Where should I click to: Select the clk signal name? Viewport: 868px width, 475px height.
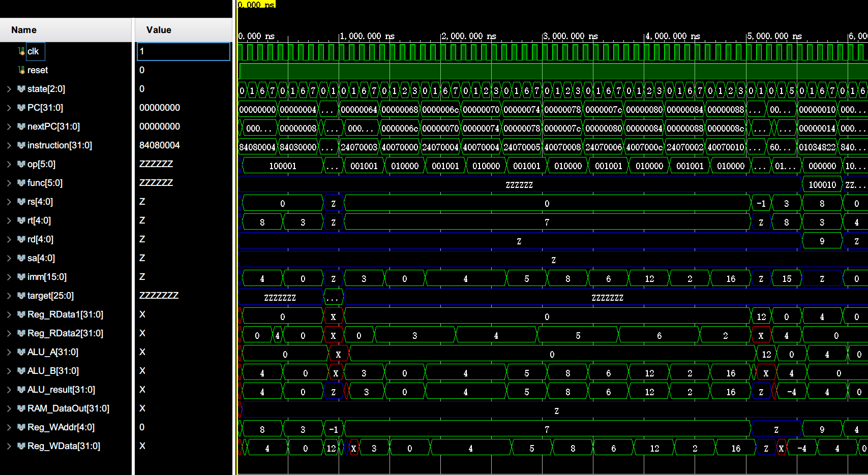(33, 51)
